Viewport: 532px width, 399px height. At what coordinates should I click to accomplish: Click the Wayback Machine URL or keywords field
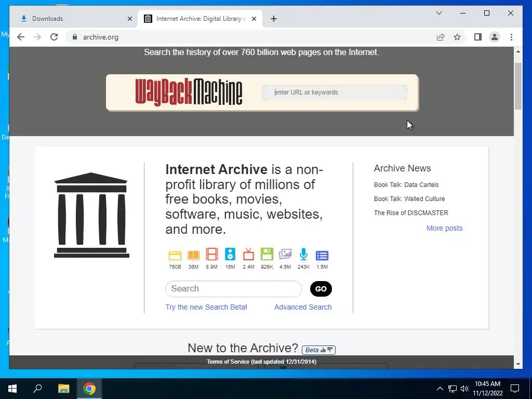335,92
